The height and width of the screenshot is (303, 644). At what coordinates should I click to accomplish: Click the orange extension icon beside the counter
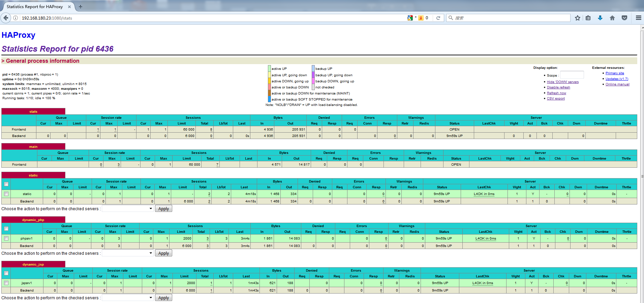tap(421, 18)
